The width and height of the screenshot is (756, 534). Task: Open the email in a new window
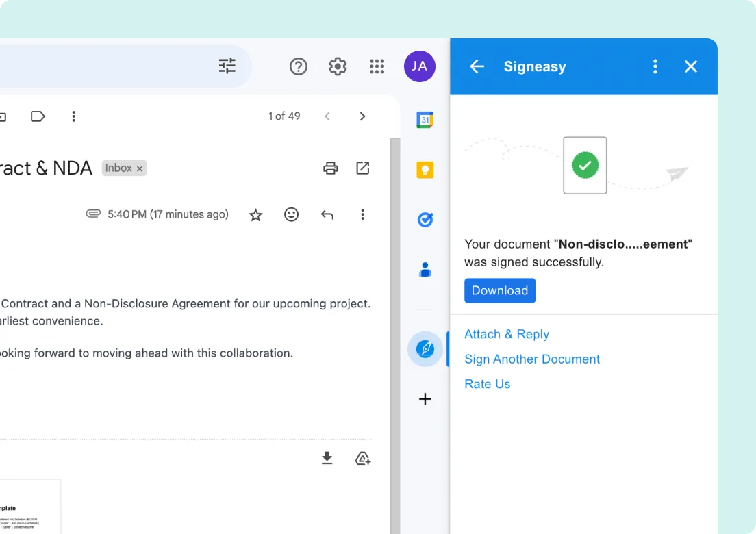click(362, 168)
